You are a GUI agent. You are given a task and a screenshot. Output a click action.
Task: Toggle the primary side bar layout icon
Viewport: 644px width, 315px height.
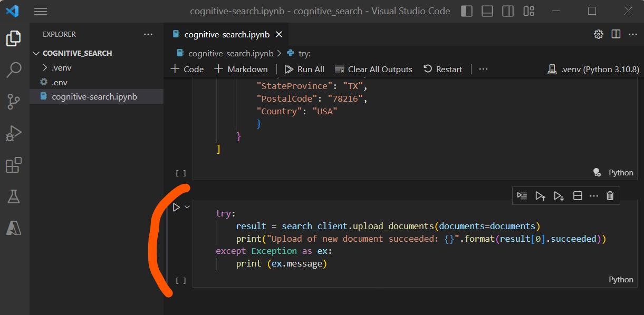click(x=467, y=11)
